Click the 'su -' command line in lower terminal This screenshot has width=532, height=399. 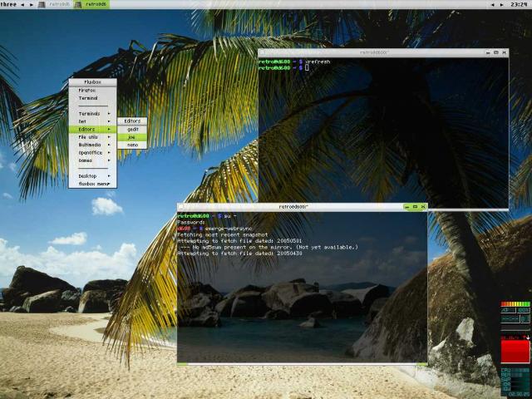(x=207, y=216)
